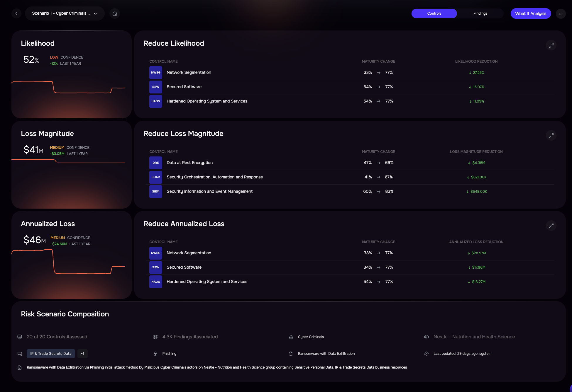The height and width of the screenshot is (392, 572).
Task: Open the Scenario 1 Cyber Criminals dropdown
Action: tap(65, 13)
